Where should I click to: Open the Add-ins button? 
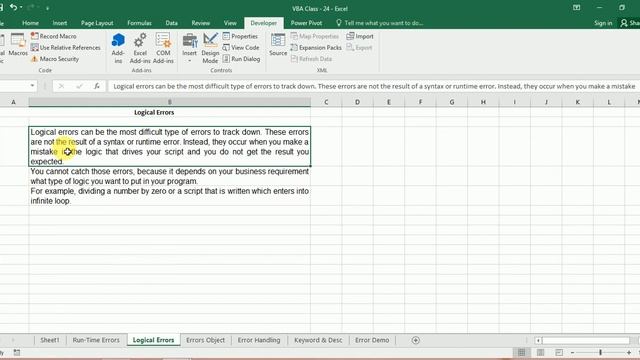point(118,48)
